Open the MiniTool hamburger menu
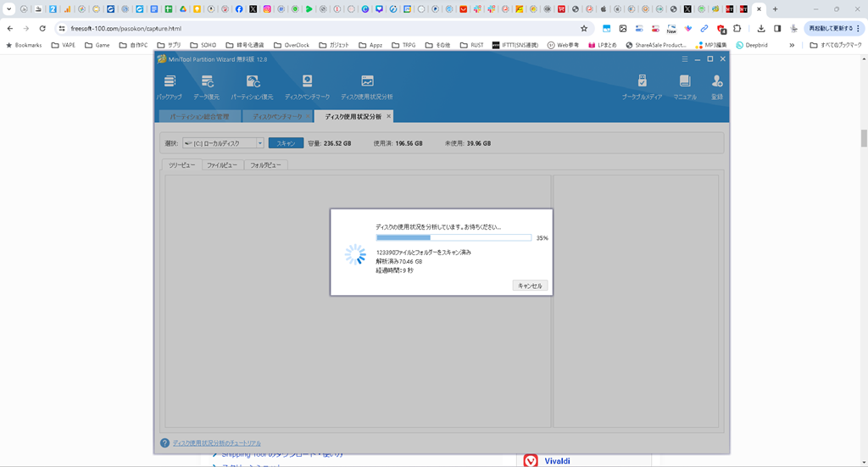This screenshot has width=868, height=467. (x=685, y=59)
